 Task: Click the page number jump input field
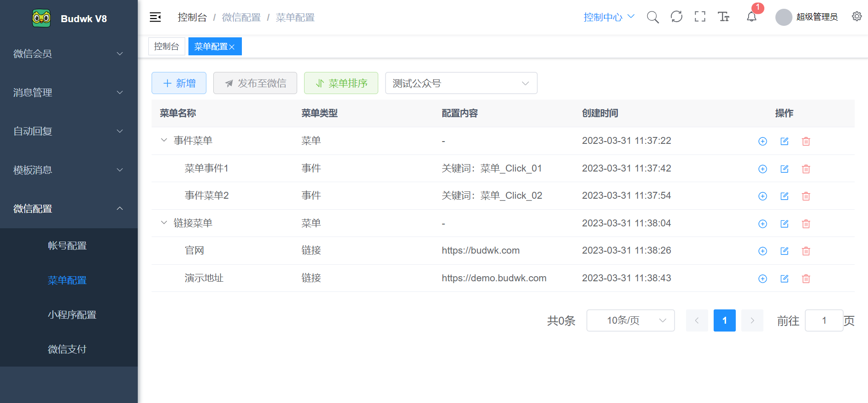click(824, 320)
